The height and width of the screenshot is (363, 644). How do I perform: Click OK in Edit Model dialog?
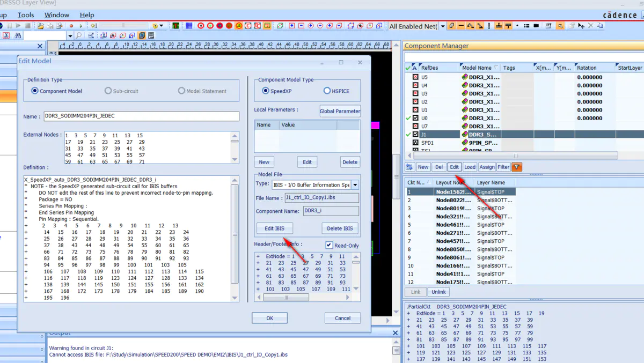[270, 318]
